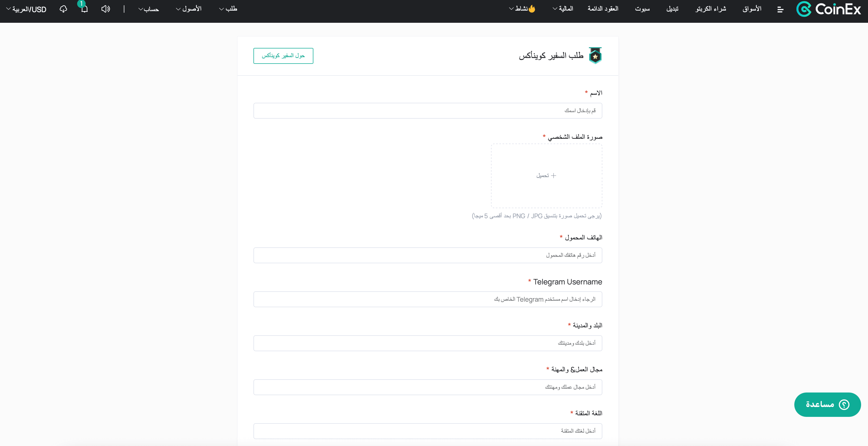Open the help chat widget
Viewport: 868px width, 446px height.
coord(827,404)
